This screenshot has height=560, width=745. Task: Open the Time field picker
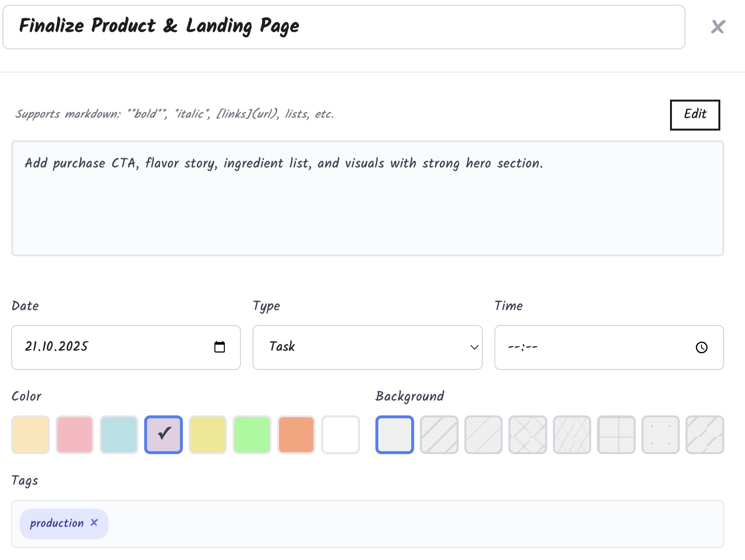(x=595, y=347)
